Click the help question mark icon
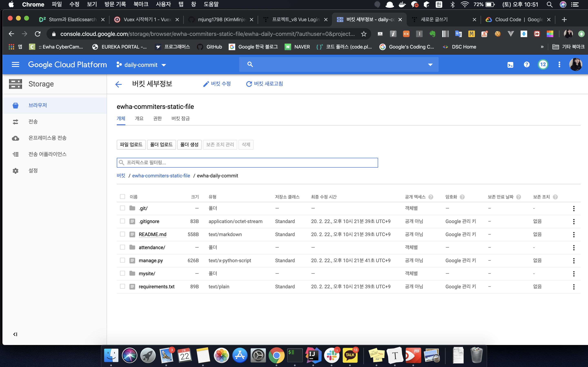The height and width of the screenshot is (367, 588). [x=527, y=65]
